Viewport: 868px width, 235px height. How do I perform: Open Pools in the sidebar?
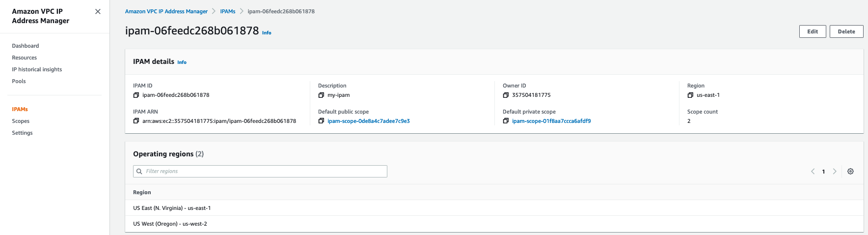19,82
